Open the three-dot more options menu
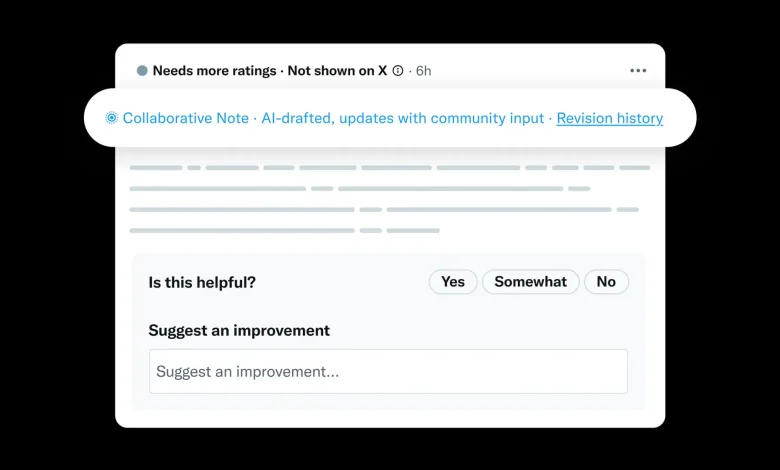Screen dimensions: 780x470 point(638,71)
